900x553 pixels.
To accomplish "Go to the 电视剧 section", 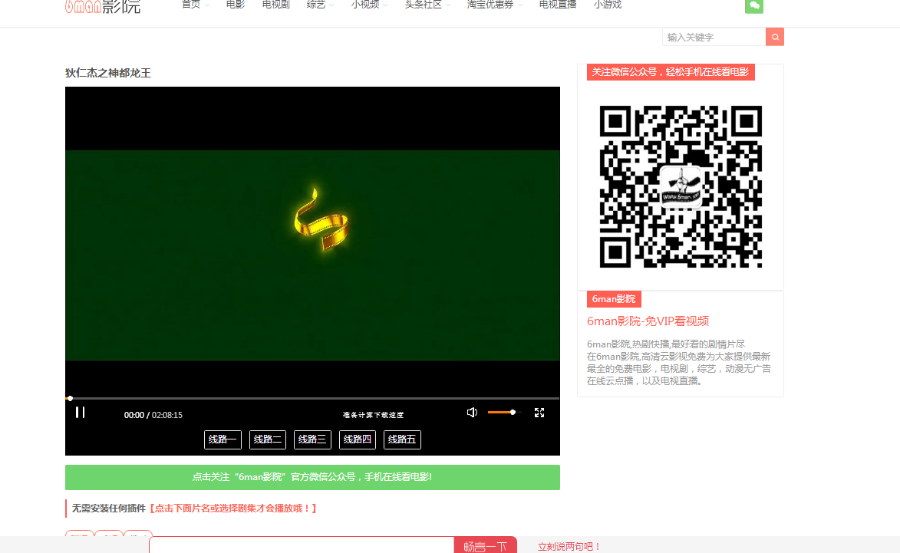I will [275, 5].
